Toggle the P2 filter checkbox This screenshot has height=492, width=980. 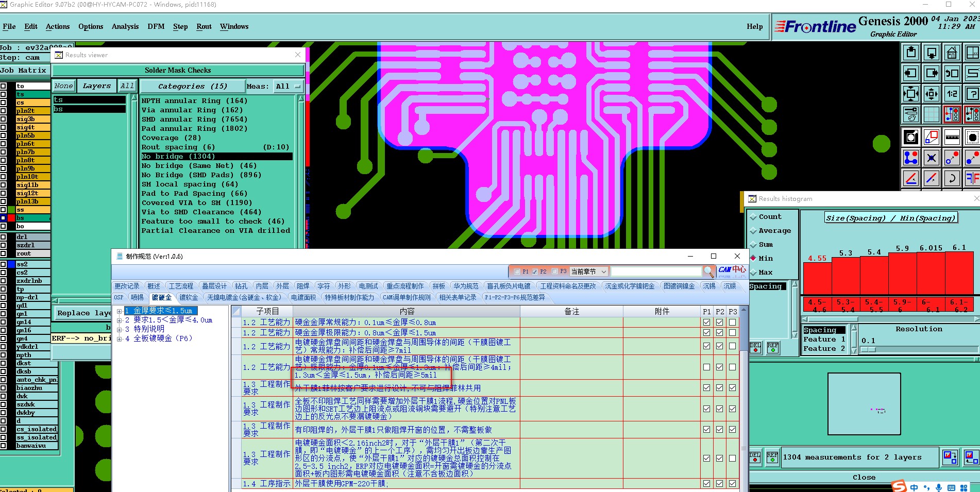click(x=535, y=272)
